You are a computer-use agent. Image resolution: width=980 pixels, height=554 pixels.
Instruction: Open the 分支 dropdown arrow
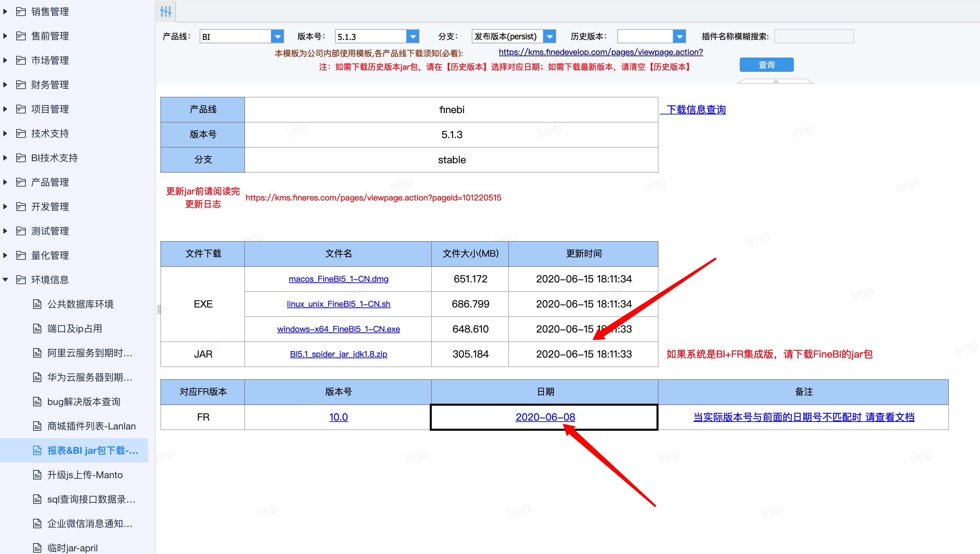pyautogui.click(x=549, y=37)
